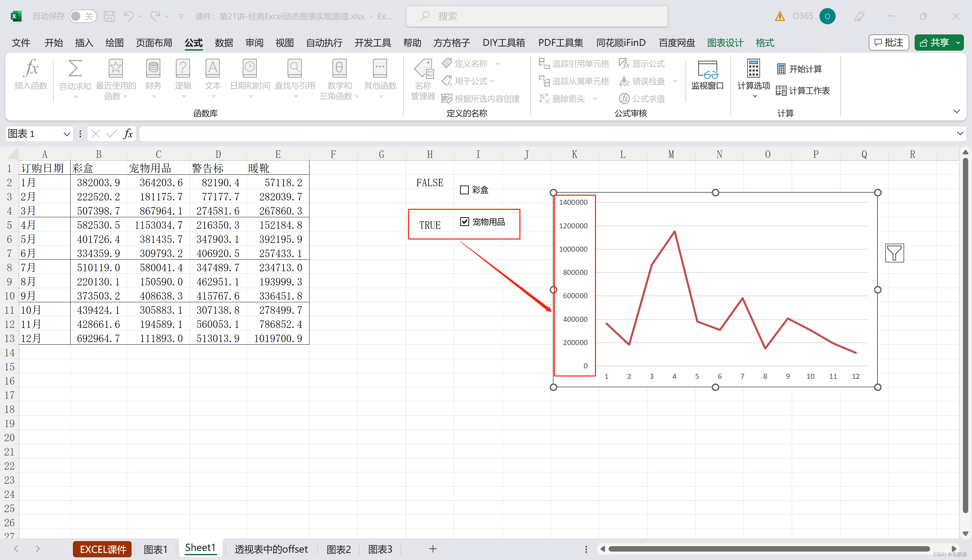The image size is (972, 560).
Task: Click the horizontal scrollbar thumb
Action: pyautogui.click(x=769, y=549)
